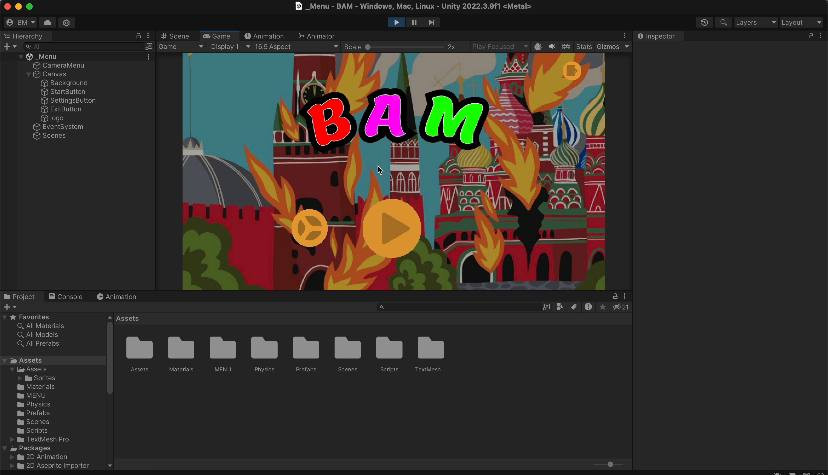828x475 pixels.
Task: Click the Pause button in top toolbar
Action: pyautogui.click(x=414, y=22)
